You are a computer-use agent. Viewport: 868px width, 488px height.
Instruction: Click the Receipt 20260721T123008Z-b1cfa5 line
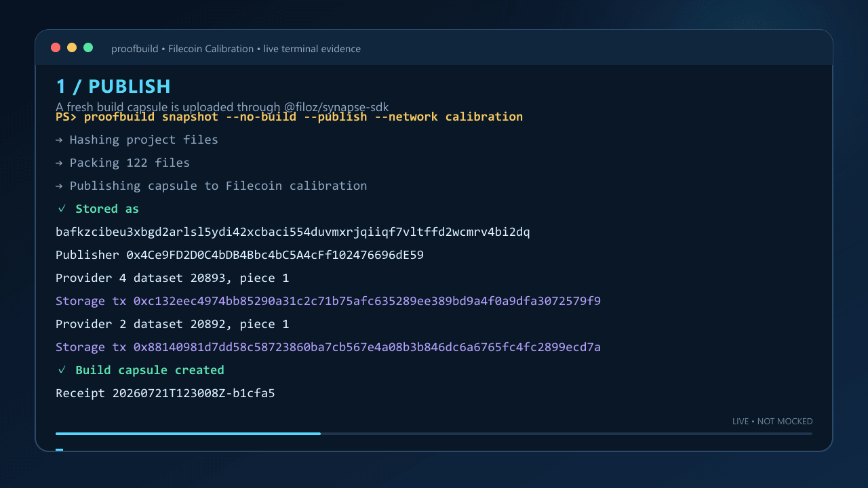(x=165, y=393)
